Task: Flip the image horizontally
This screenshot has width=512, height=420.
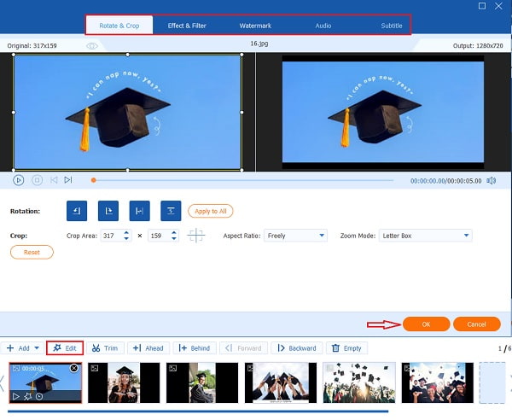Action: (140, 211)
